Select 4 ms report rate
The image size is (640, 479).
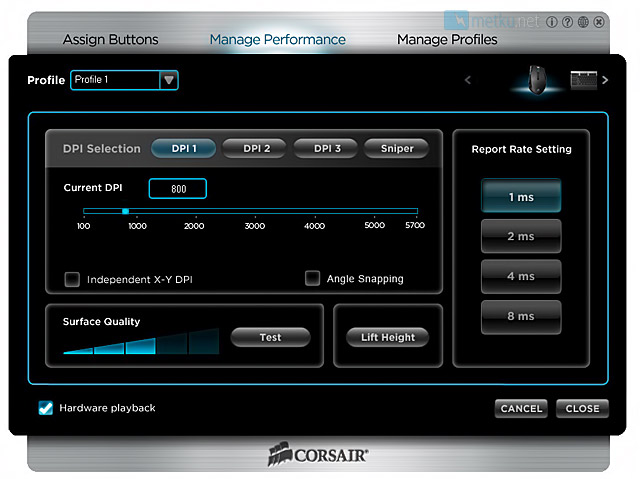(521, 276)
